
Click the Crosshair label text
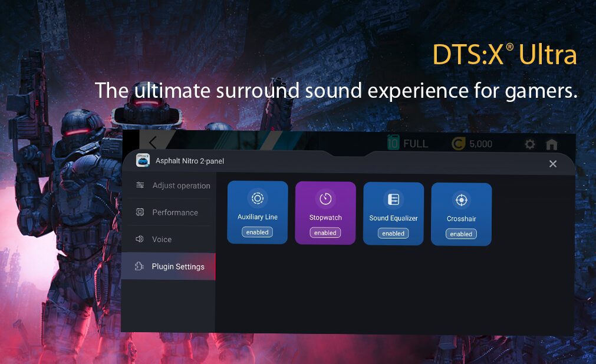(x=462, y=219)
